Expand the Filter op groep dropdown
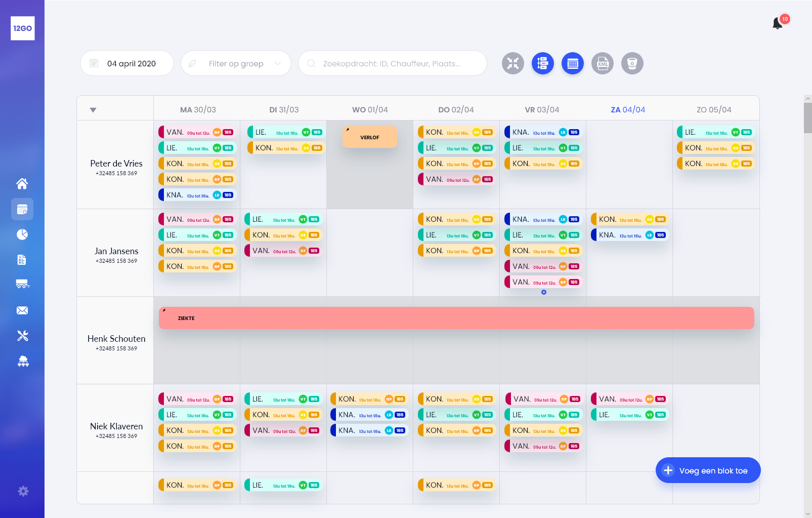812x518 pixels. point(236,63)
